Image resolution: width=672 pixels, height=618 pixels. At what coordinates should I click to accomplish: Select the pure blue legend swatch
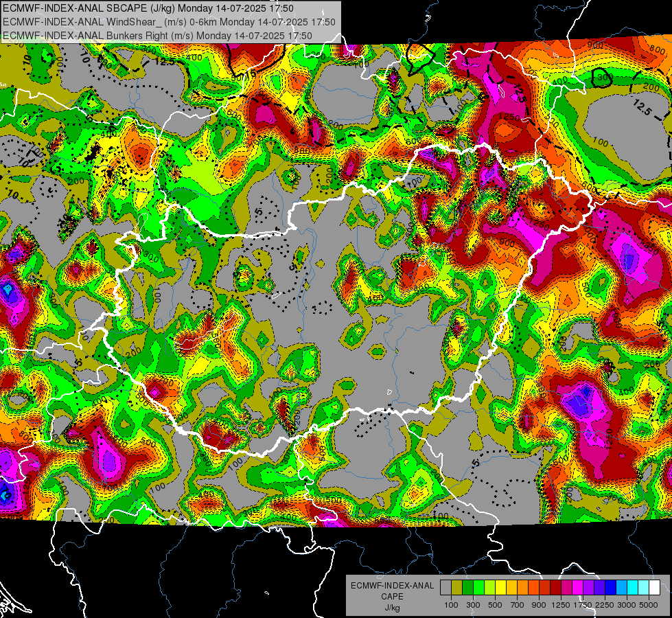tap(611, 588)
